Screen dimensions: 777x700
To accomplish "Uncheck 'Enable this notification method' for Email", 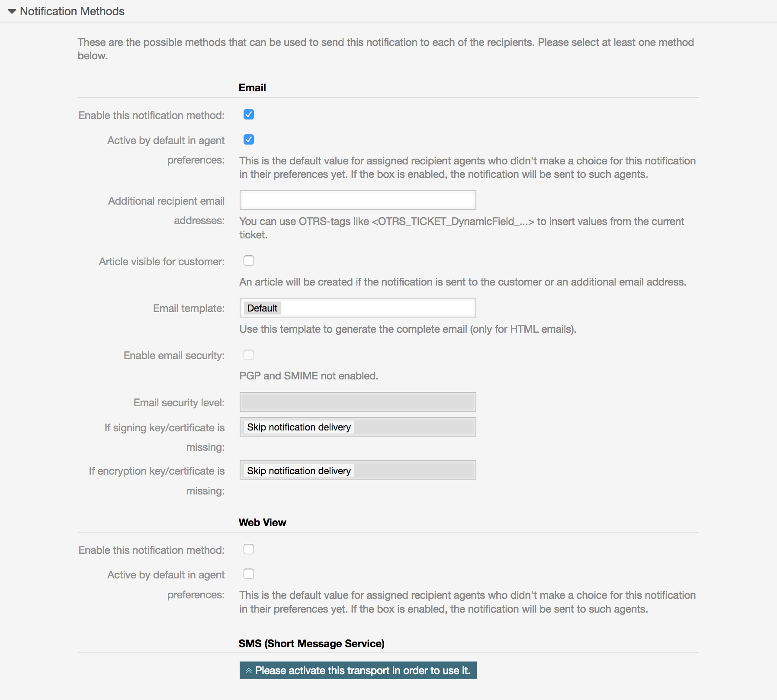I will pyautogui.click(x=249, y=115).
